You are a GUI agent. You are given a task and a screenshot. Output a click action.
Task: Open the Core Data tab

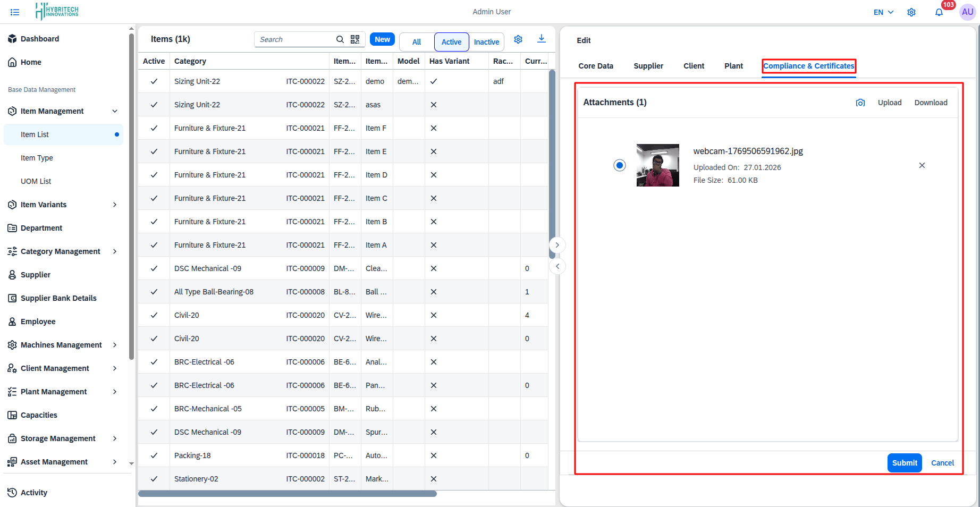click(x=595, y=66)
